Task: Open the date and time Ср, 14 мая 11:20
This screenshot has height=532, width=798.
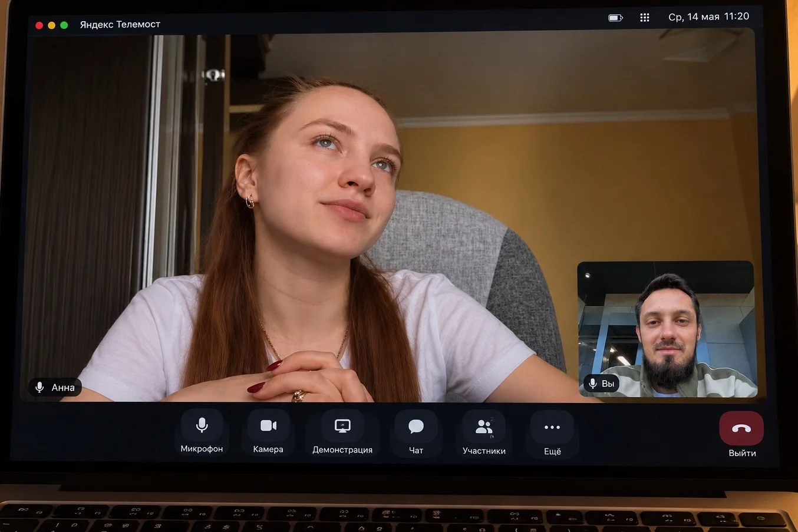Action: click(x=708, y=17)
